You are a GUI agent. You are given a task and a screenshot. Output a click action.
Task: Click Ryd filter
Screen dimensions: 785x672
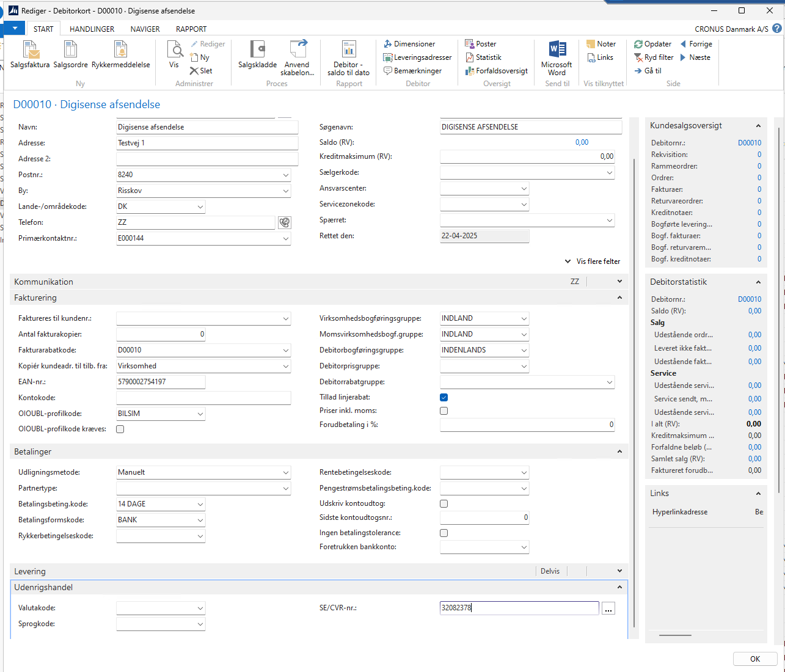coord(654,57)
